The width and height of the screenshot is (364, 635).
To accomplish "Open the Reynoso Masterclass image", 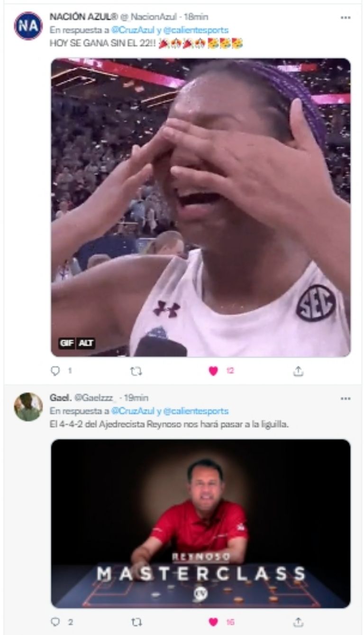I will click(200, 523).
